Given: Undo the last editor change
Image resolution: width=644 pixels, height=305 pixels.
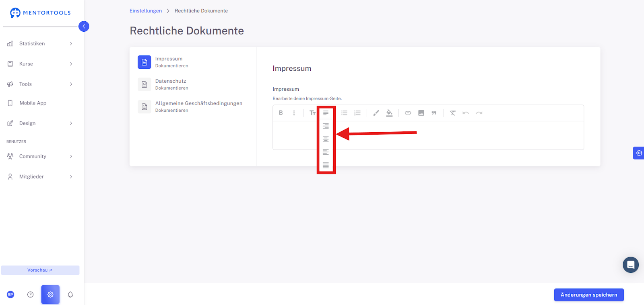Looking at the screenshot, I should pyautogui.click(x=466, y=113).
